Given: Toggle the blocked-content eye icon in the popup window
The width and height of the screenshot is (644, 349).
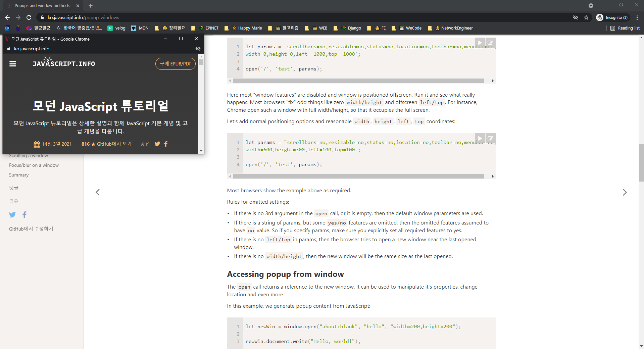Looking at the screenshot, I should [198, 49].
